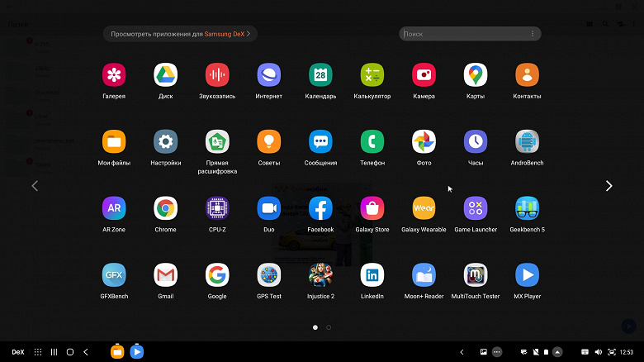644x362 pixels.
Task: Switch to MX Player taskbar app
Action: pyautogui.click(x=137, y=352)
